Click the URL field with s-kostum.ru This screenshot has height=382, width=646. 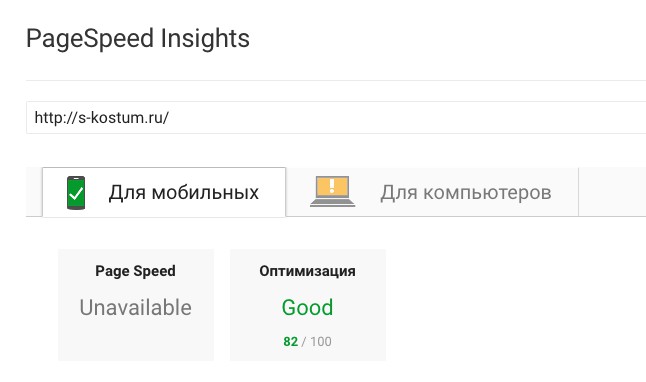pyautogui.click(x=336, y=117)
